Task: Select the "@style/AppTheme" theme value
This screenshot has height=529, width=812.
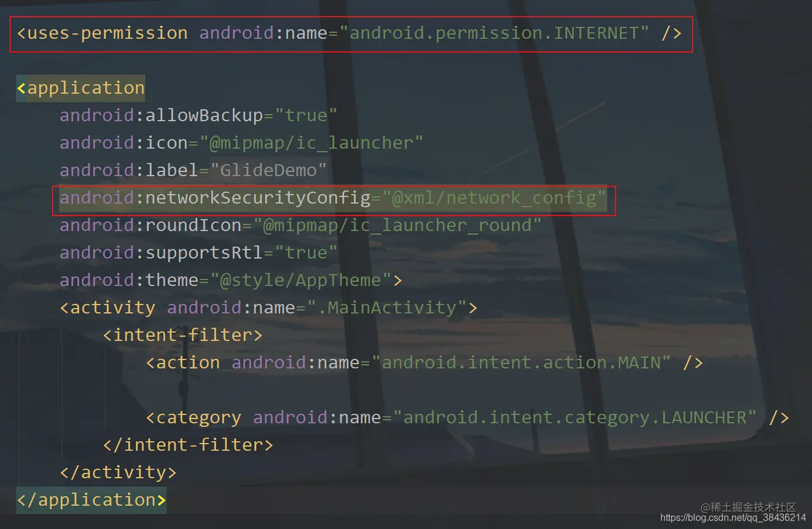Action: [301, 280]
